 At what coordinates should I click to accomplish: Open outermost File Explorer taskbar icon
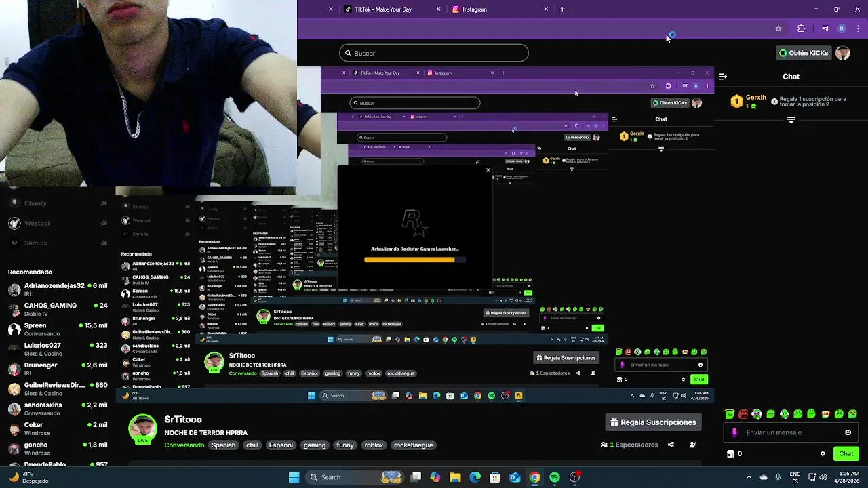(455, 477)
